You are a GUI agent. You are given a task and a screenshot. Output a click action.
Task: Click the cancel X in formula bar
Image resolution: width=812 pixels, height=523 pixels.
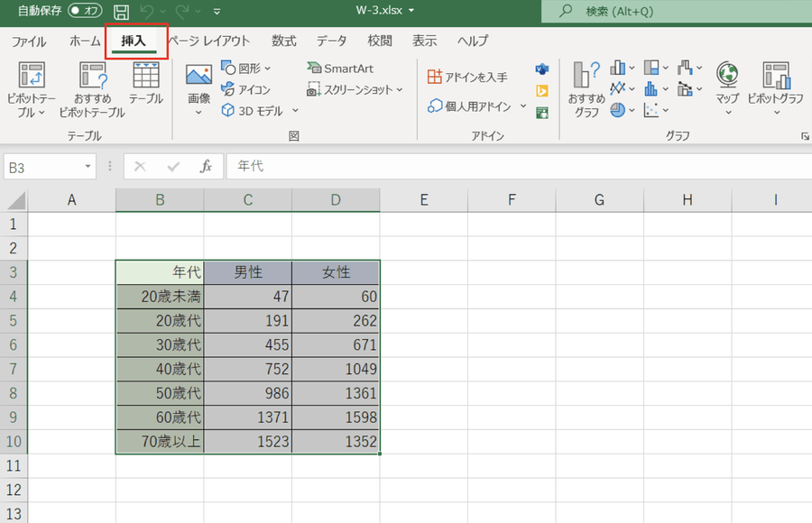[140, 167]
